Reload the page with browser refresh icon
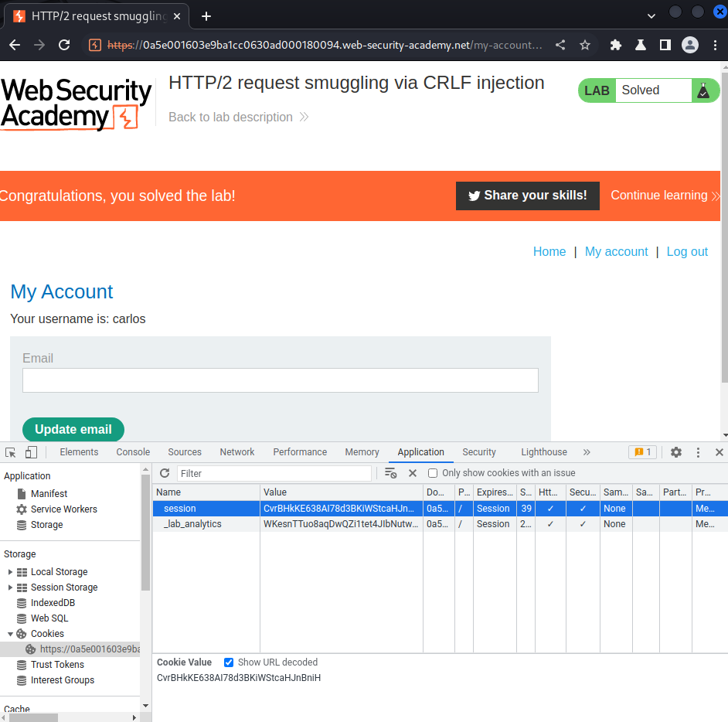 coord(64,45)
